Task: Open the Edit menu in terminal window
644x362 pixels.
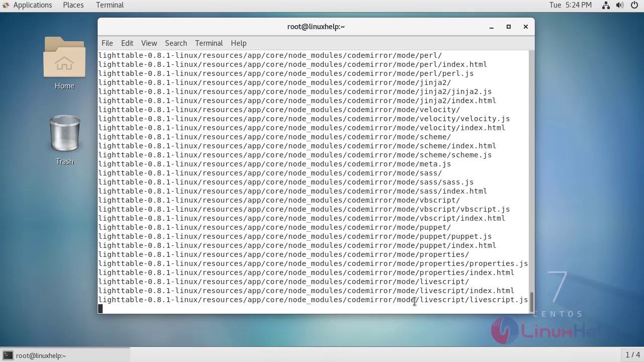Action: click(x=127, y=43)
